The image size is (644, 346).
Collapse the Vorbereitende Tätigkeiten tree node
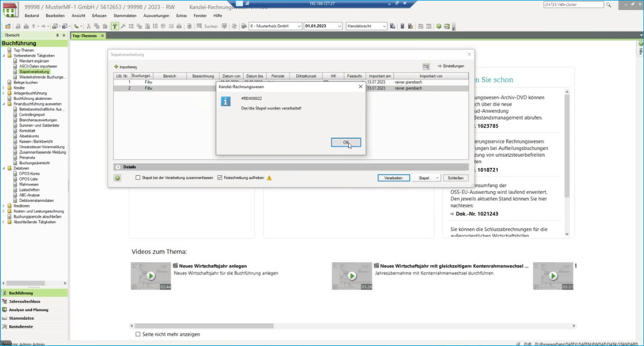coord(4,56)
